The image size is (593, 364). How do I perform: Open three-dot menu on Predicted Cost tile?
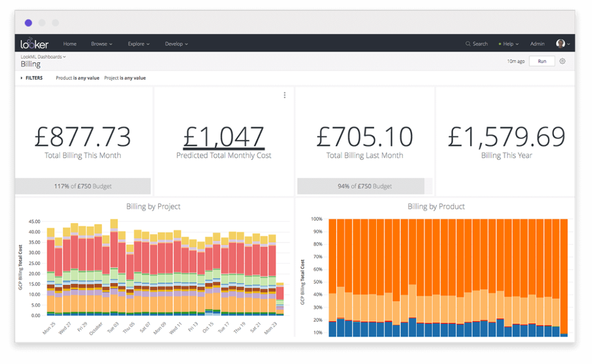click(x=285, y=95)
